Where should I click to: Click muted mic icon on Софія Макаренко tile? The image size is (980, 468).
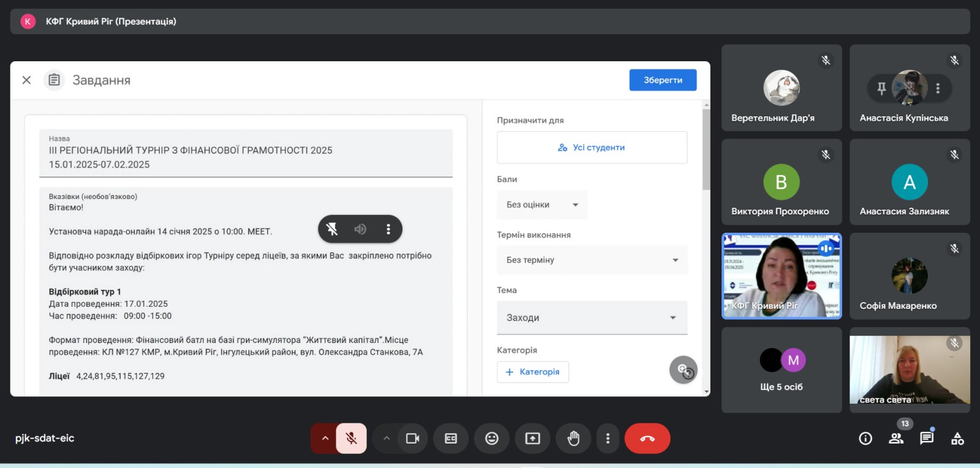(954, 249)
